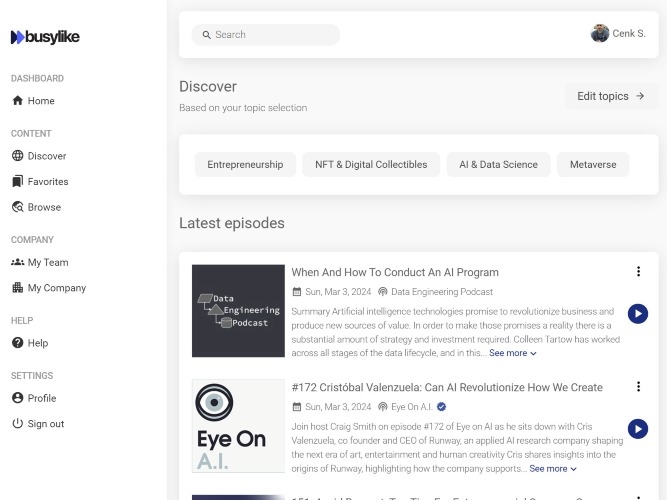Click 'Based on your topic selection' text
Screen dimensions: 667x500
[243, 108]
